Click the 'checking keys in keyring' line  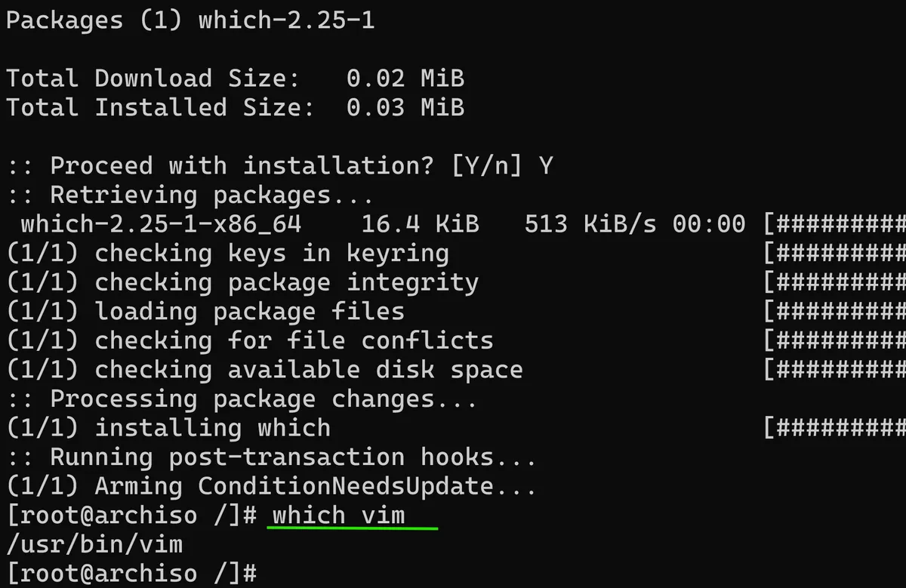pyautogui.click(x=227, y=254)
